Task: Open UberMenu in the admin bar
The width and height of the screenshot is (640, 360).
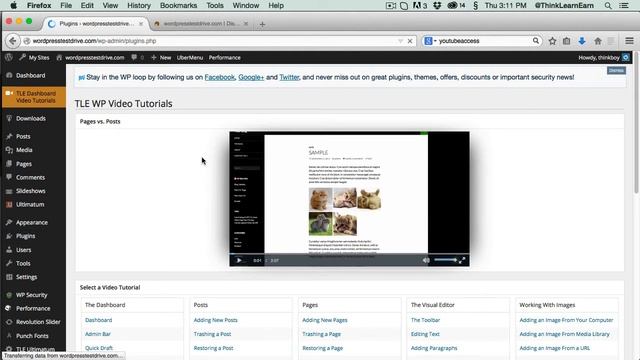Action: pos(190,58)
